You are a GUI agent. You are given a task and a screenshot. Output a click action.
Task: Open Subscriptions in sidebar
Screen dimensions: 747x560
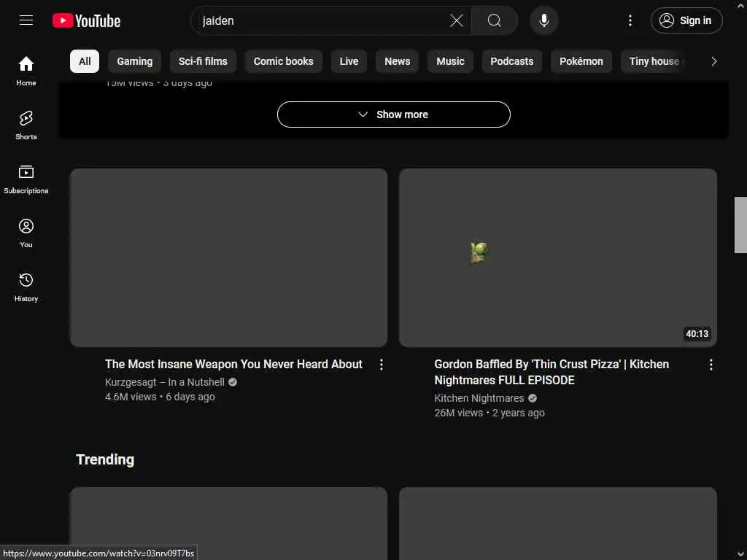[x=26, y=179]
